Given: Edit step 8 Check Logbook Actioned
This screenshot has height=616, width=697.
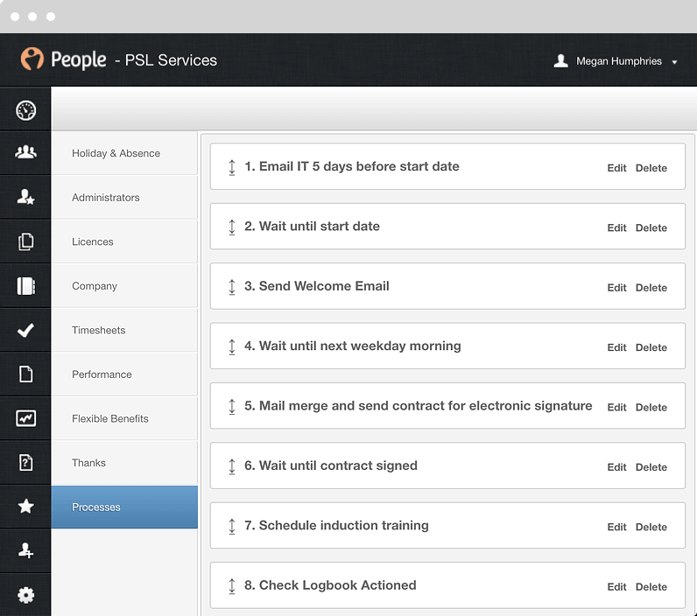Looking at the screenshot, I should (x=616, y=587).
